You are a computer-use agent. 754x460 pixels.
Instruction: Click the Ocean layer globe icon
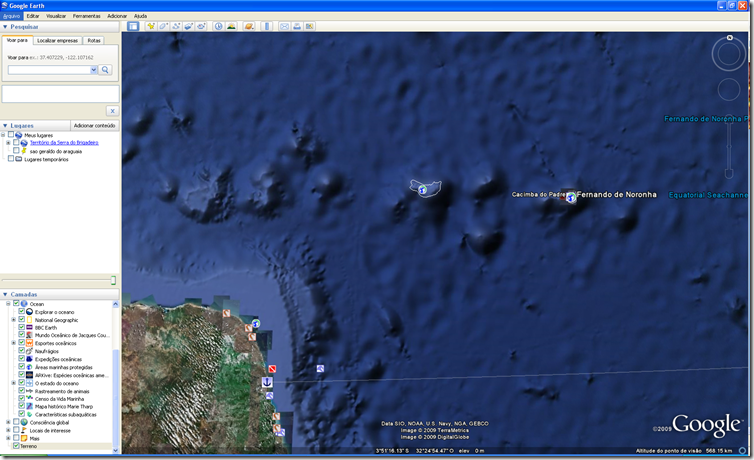coord(24,304)
